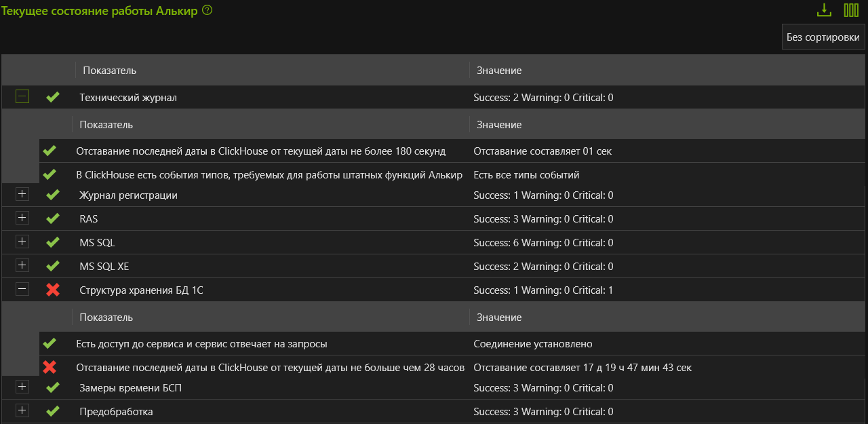Expand the MS SQL row
Image resolution: width=868 pixels, height=424 pixels.
pyautogui.click(x=22, y=242)
